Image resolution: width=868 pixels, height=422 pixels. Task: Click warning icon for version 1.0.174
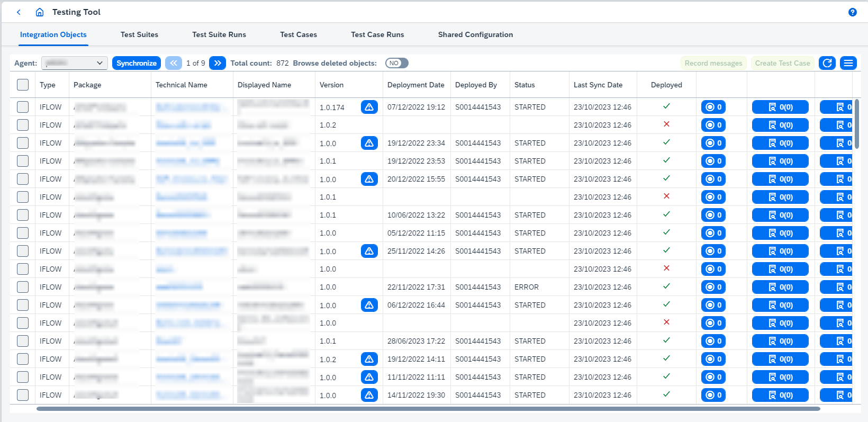coord(369,107)
